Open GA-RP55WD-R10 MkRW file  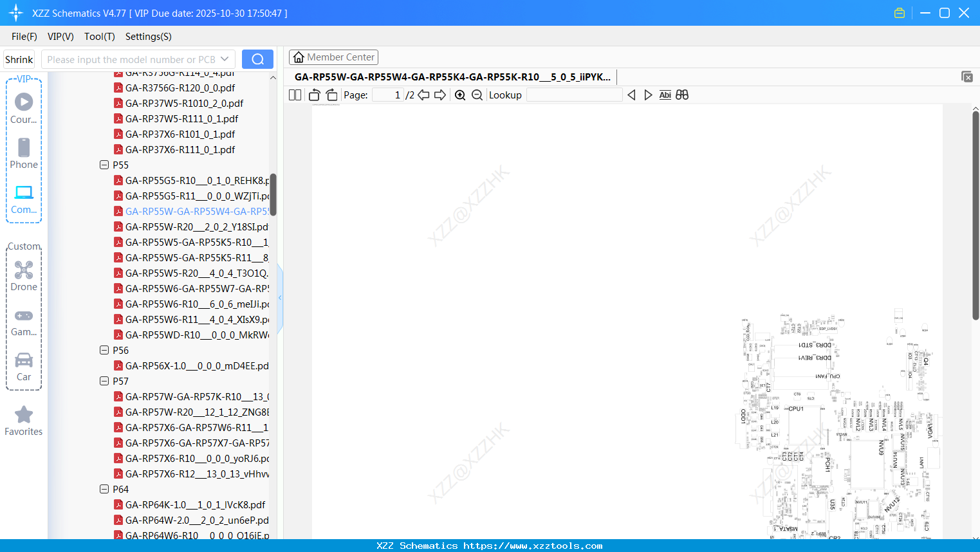192,335
